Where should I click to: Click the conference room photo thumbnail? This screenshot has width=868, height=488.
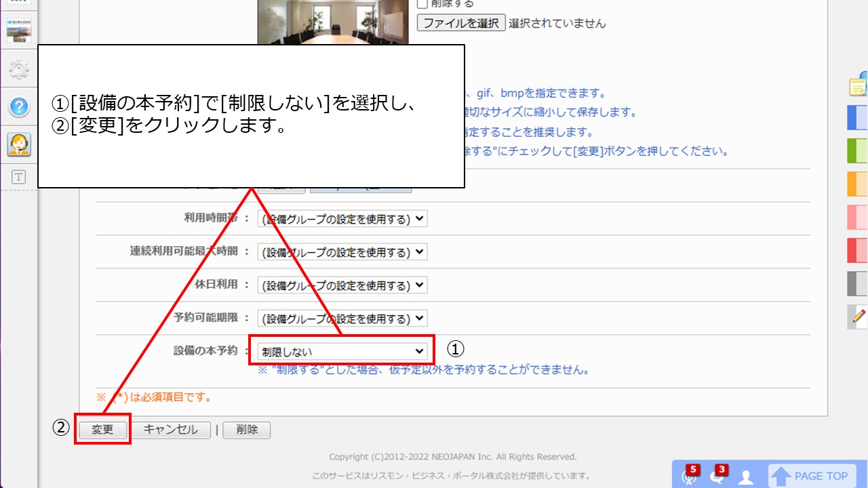tap(333, 22)
